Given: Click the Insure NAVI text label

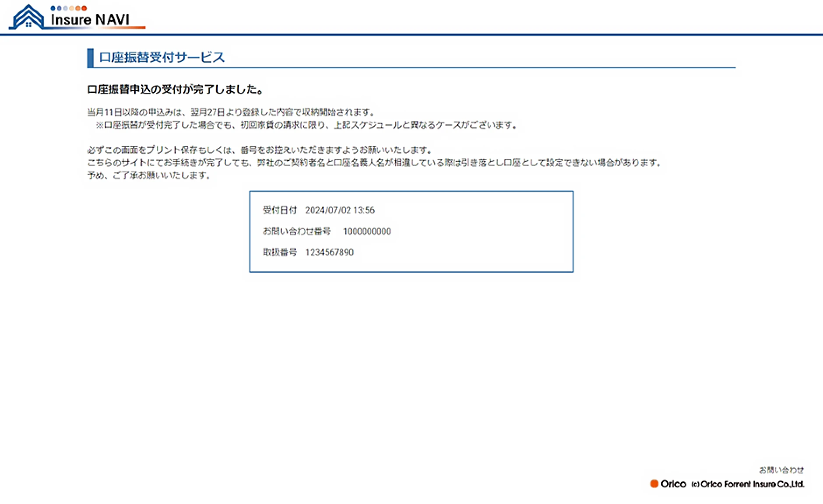Looking at the screenshot, I should pyautogui.click(x=90, y=19).
